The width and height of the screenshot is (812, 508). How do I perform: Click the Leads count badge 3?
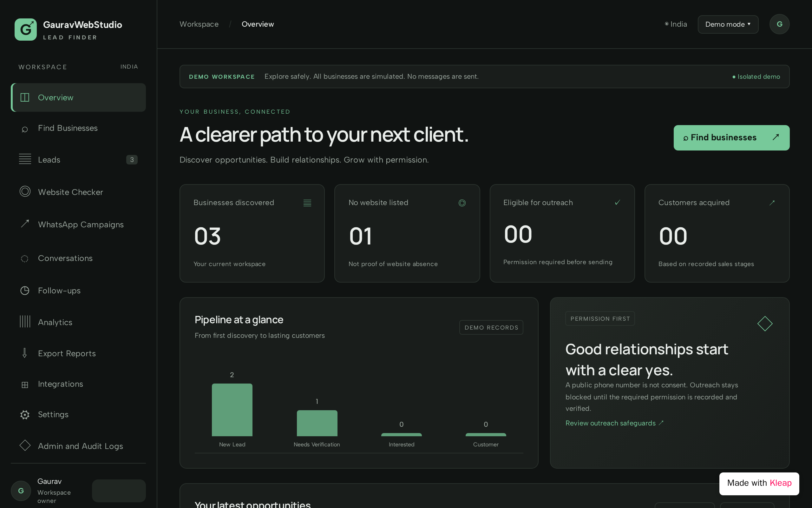132,160
